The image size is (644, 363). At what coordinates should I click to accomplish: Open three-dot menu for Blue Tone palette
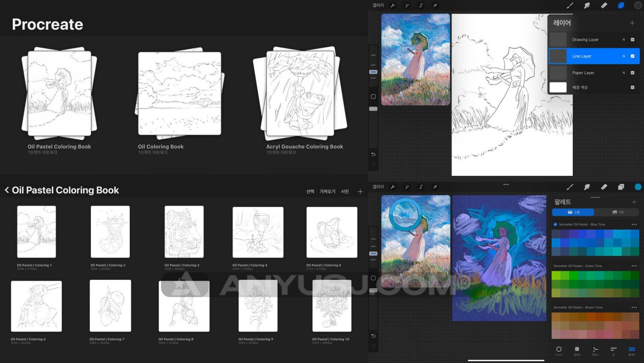coord(634,224)
